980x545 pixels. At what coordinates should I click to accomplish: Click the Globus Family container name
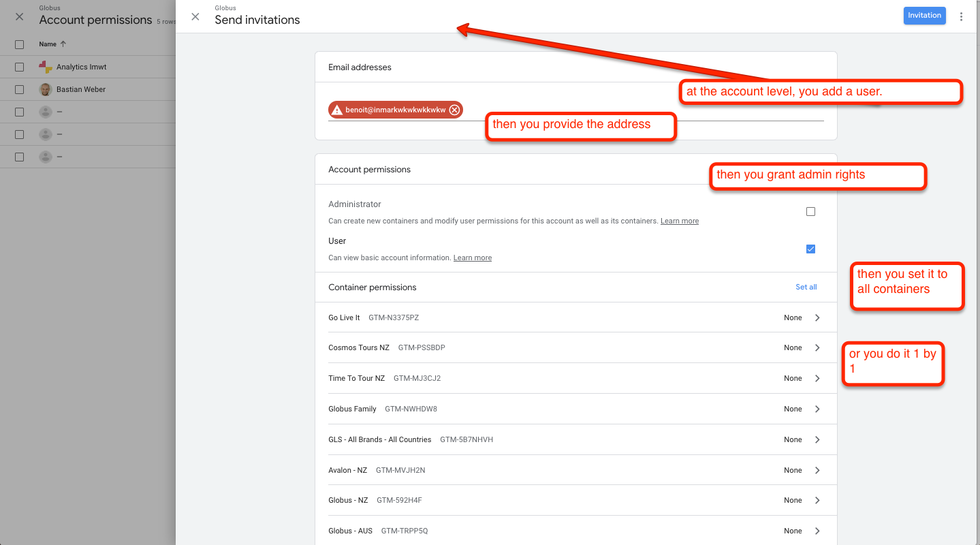pyautogui.click(x=352, y=409)
